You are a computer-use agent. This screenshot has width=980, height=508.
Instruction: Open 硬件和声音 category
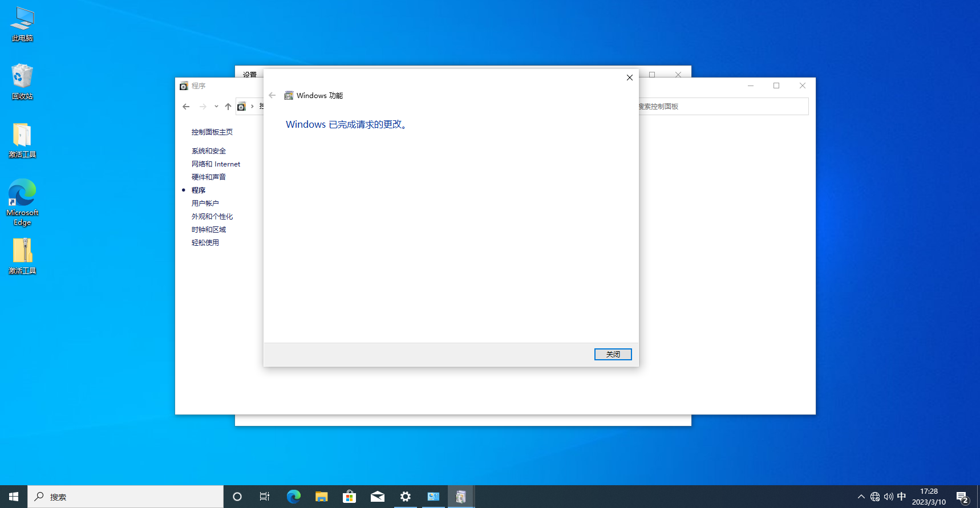(209, 177)
